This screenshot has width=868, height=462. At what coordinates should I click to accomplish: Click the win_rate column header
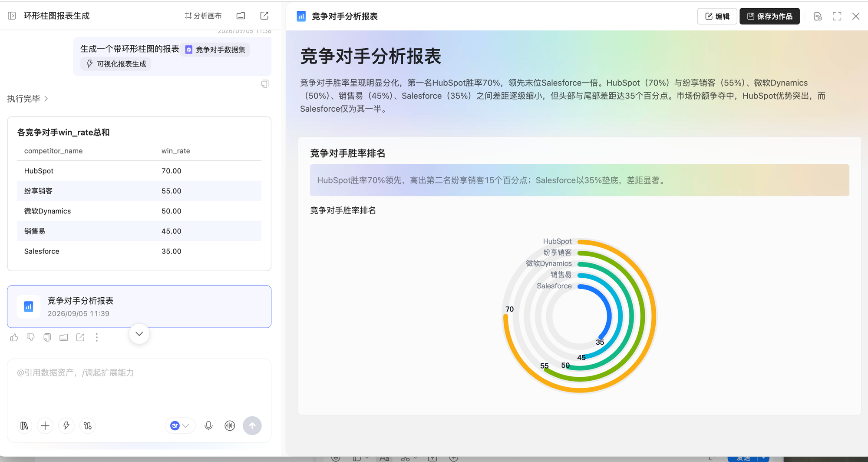click(175, 151)
